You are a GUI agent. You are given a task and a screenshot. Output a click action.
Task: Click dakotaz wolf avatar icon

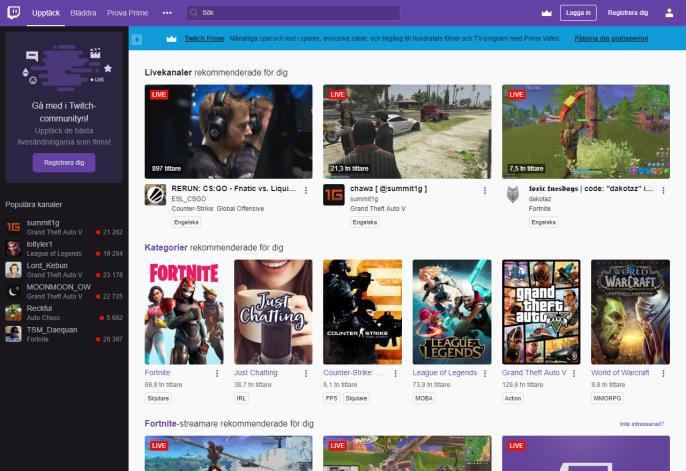point(513,195)
